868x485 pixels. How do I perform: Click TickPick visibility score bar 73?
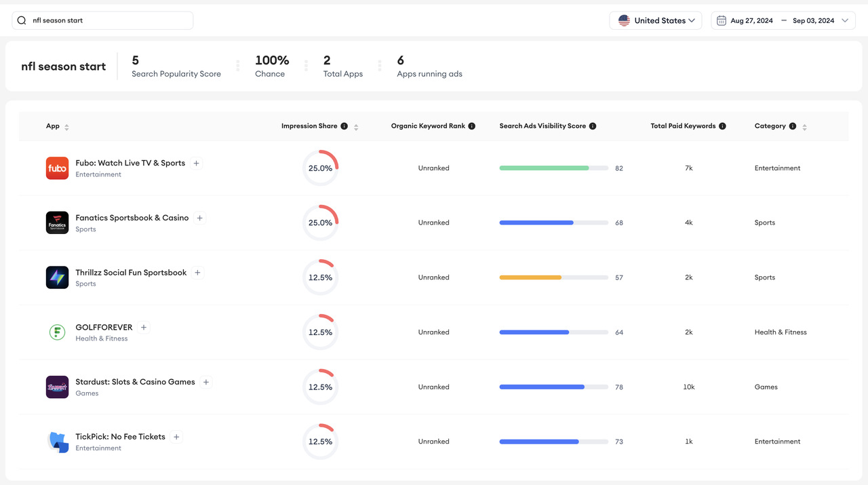pos(553,442)
